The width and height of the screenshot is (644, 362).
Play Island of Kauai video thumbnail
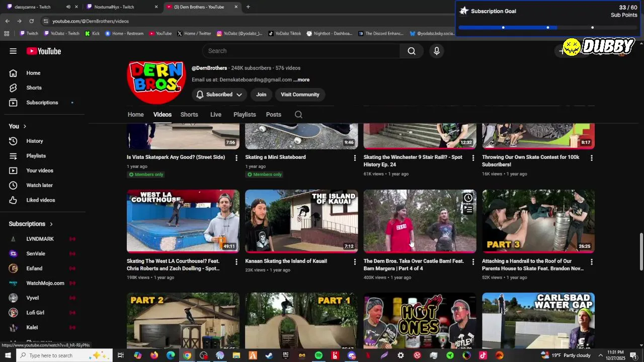tap(301, 221)
